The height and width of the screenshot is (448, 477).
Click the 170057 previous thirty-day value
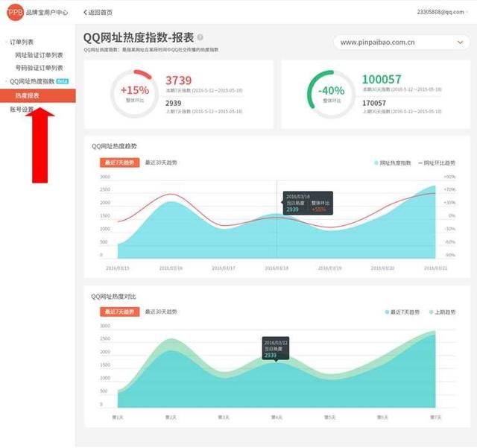click(x=374, y=103)
